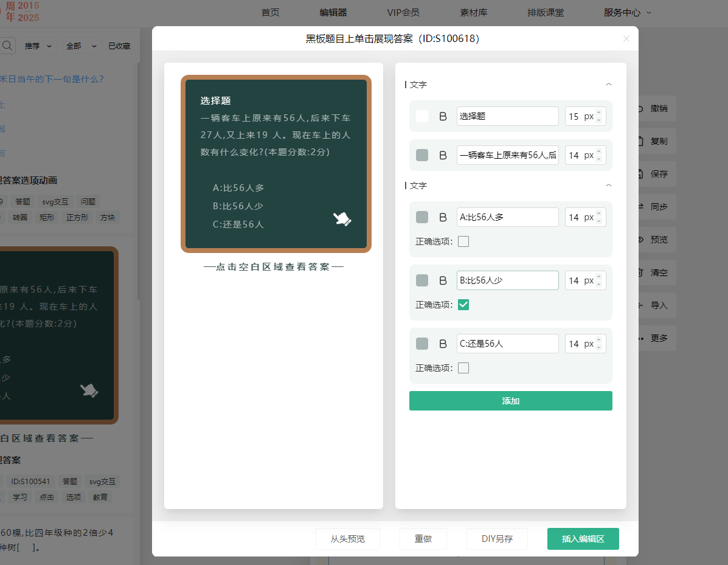Uncheck the correct option box for B:比56人少

click(463, 305)
